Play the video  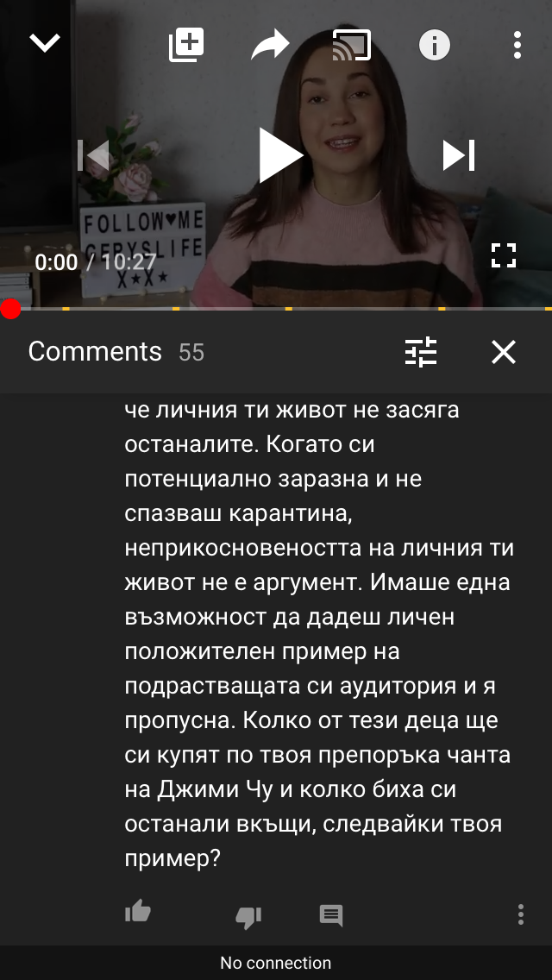click(x=280, y=155)
